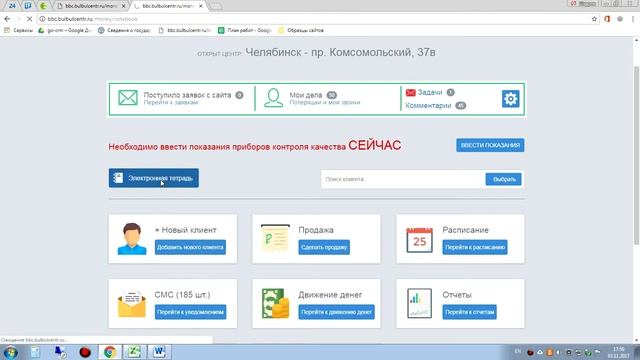Click Перейти к расписанию button
The height and width of the screenshot is (360, 640).
475,247
